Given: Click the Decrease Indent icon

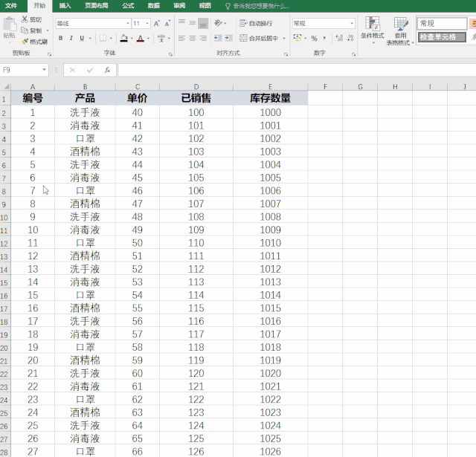Looking at the screenshot, I should pyautogui.click(x=218, y=38).
